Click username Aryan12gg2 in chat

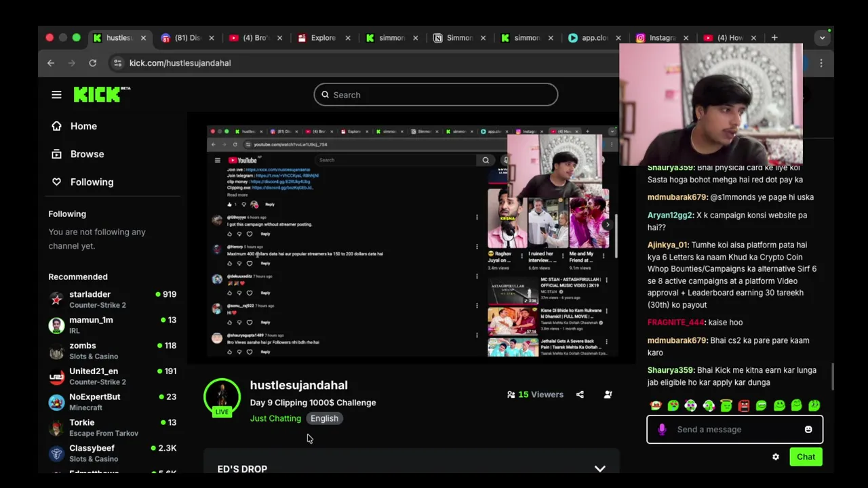670,215
